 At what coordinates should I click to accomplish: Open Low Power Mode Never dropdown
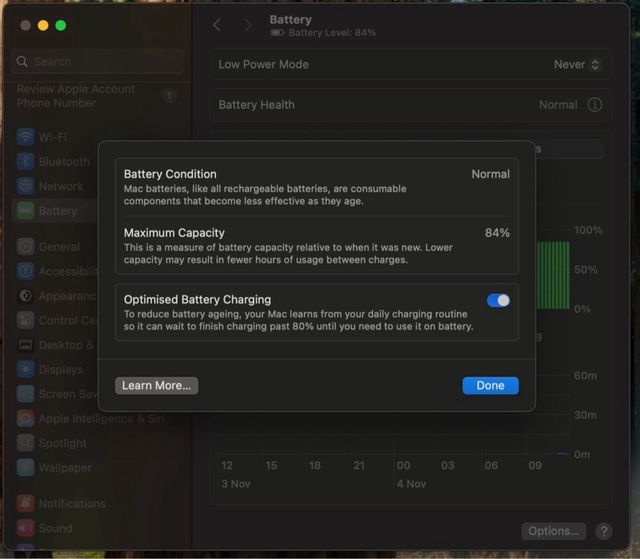coord(576,64)
